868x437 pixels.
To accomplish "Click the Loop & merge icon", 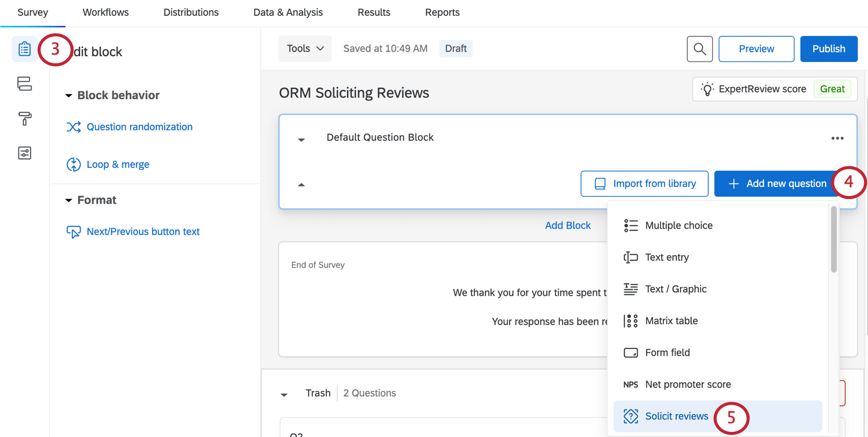I will point(74,164).
